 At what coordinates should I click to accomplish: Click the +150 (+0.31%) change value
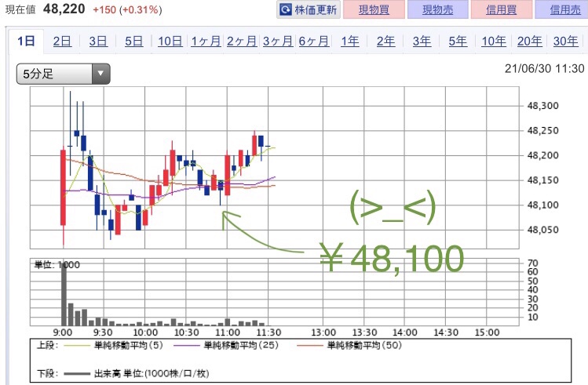pos(127,9)
